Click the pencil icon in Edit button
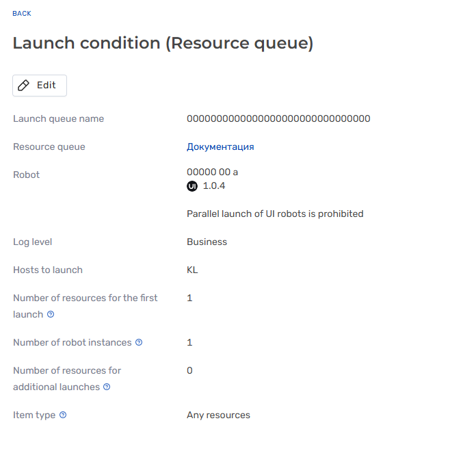The height and width of the screenshot is (462, 476). pos(23,86)
